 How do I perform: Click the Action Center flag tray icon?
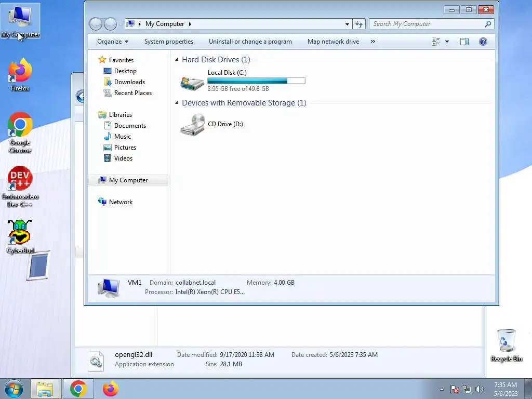pos(455,390)
